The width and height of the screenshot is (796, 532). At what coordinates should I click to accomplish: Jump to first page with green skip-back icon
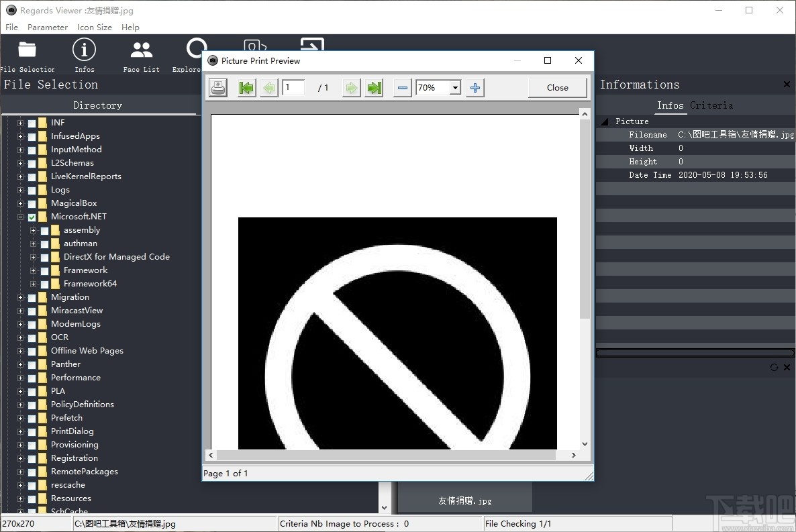[246, 87]
